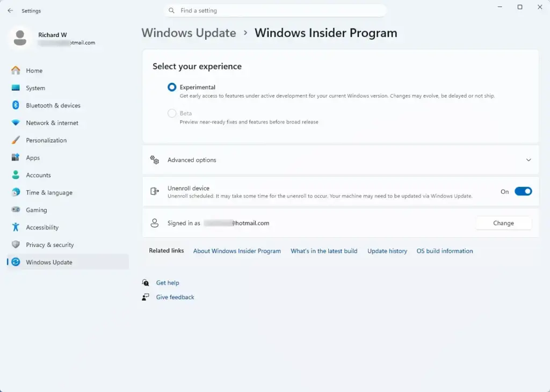Click the Give feedback icon
550x392 pixels.
(146, 297)
